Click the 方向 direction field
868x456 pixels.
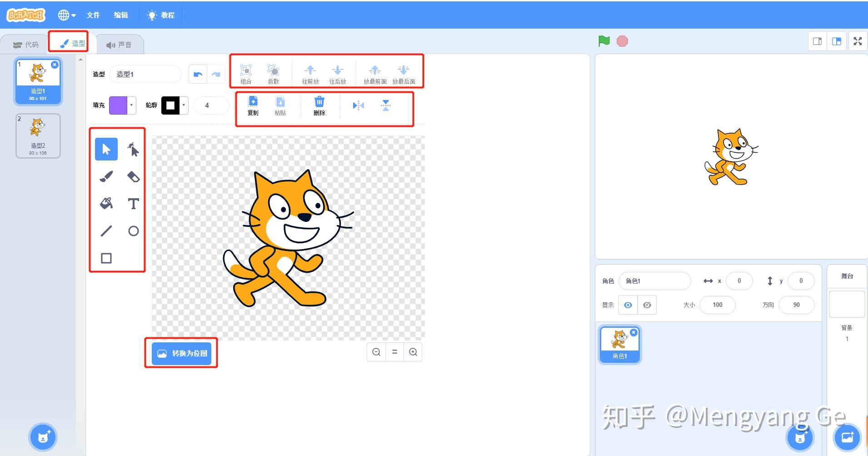pos(797,305)
